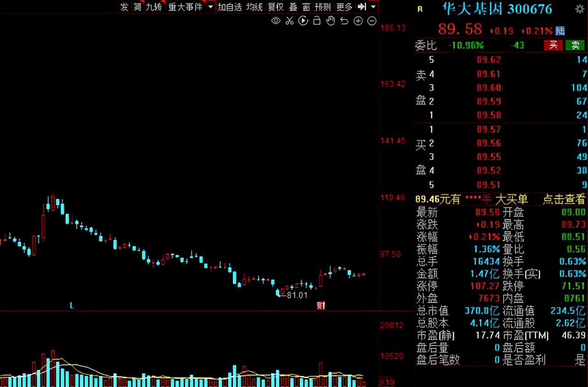Image resolution: width=588 pixels, height=387 pixels.
Task: Toggle the chart lock icon
Action: tap(317, 21)
